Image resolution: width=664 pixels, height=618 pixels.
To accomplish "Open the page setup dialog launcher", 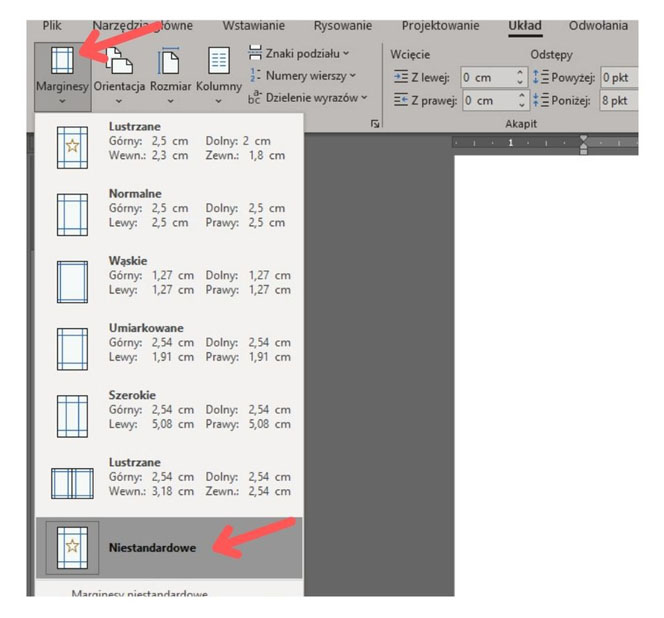I will click(375, 123).
